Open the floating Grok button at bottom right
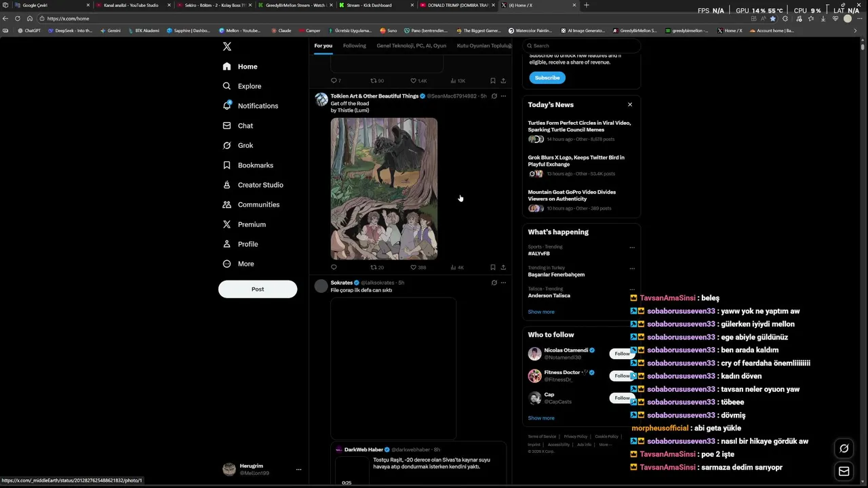 [x=844, y=448]
